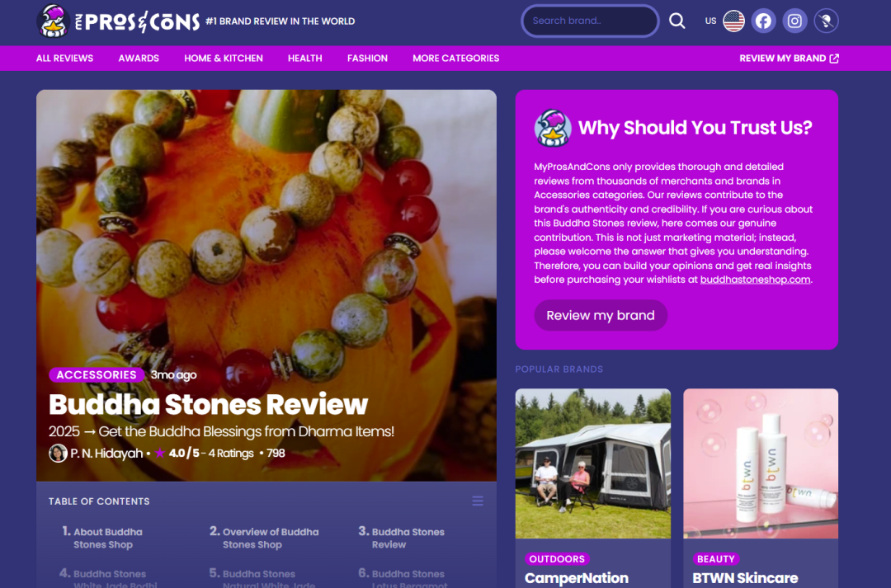Click the magnifying glass search icon
This screenshot has height=588, width=891.
tap(676, 21)
